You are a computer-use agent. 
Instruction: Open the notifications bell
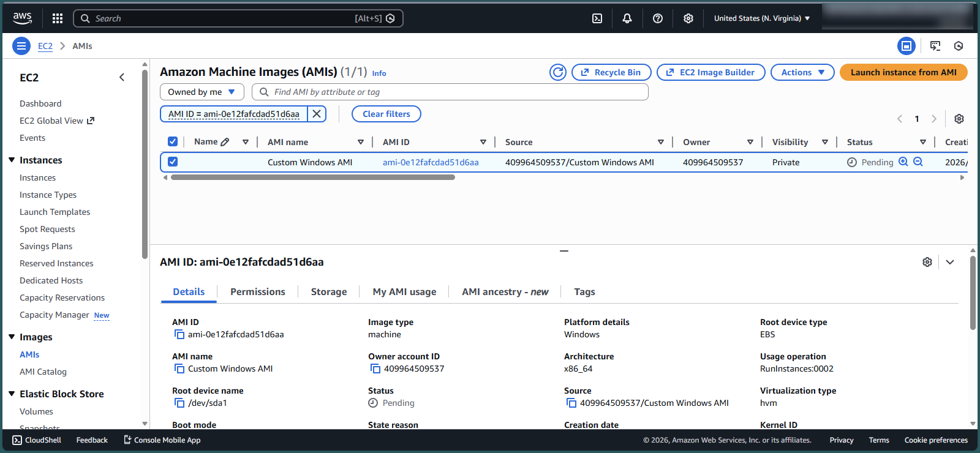click(x=627, y=18)
